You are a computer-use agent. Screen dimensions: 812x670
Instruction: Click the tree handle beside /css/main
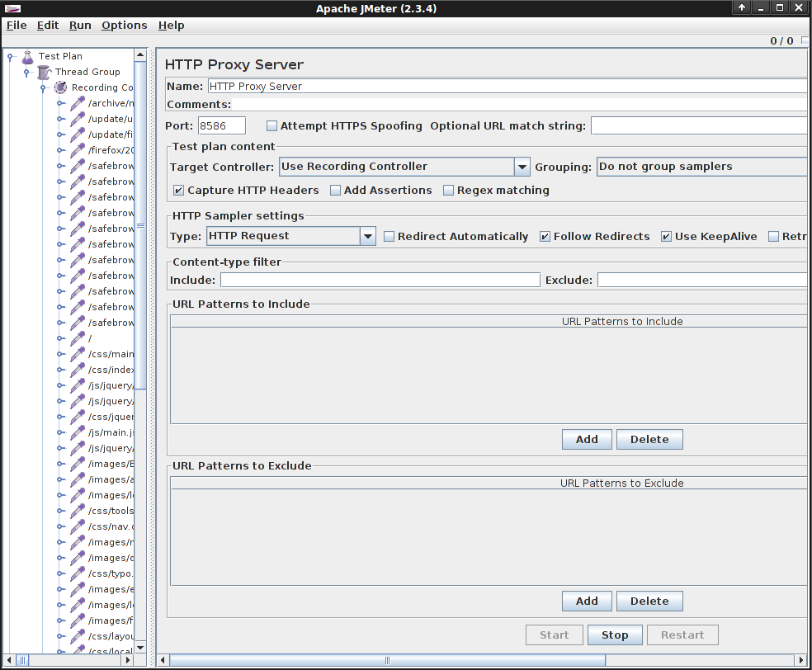pyautogui.click(x=60, y=355)
